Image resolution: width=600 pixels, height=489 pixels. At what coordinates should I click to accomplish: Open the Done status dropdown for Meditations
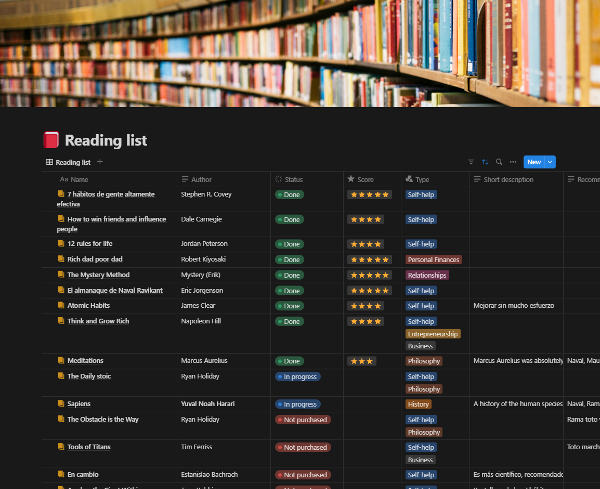click(x=289, y=361)
